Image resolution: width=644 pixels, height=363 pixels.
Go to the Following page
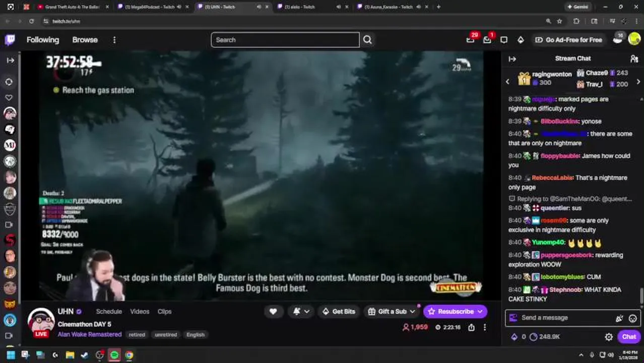click(43, 40)
